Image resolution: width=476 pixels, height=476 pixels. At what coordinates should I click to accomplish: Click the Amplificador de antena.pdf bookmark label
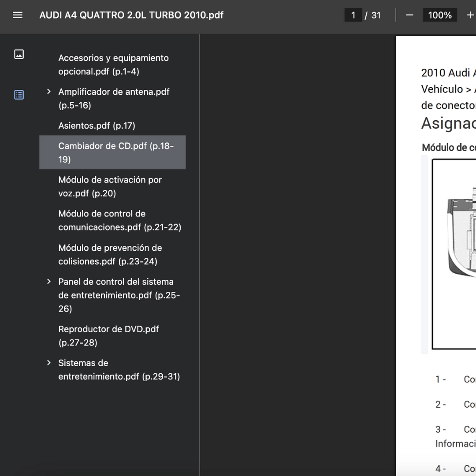114,98
